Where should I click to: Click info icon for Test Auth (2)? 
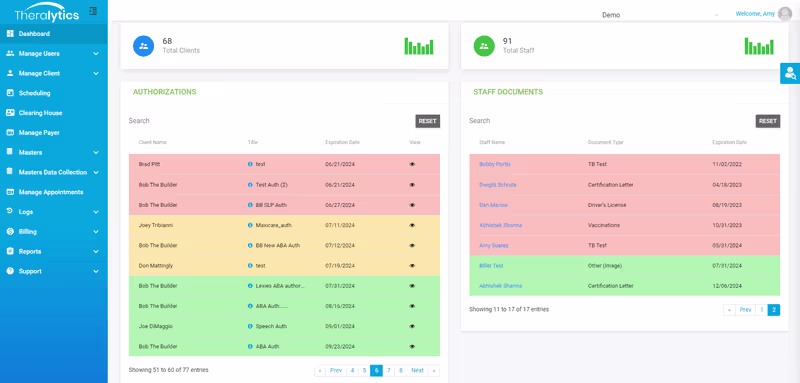[x=250, y=185]
